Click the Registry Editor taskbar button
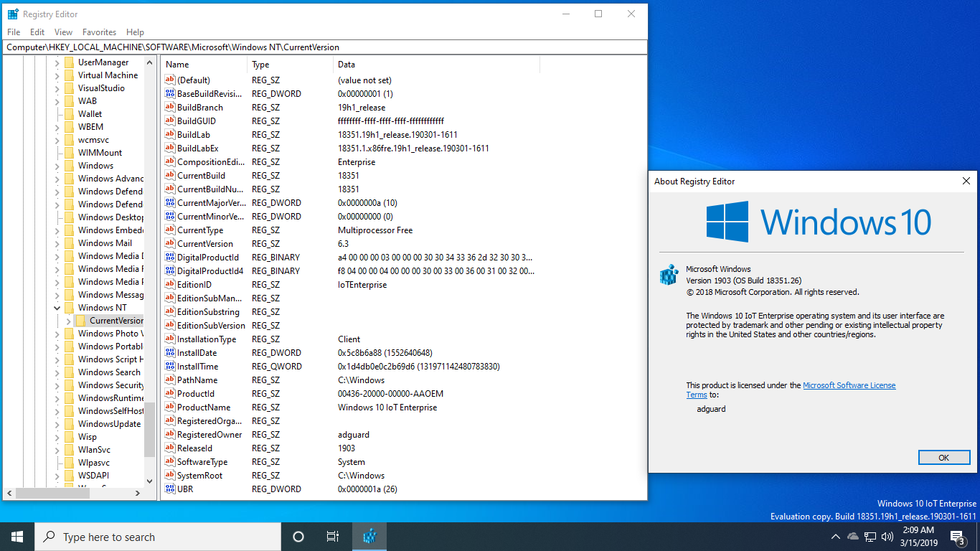This screenshot has width=980, height=551. coord(369,537)
